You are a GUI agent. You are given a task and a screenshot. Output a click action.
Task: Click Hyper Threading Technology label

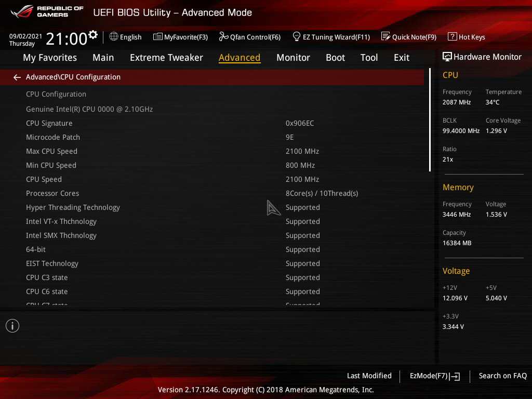[73, 207]
